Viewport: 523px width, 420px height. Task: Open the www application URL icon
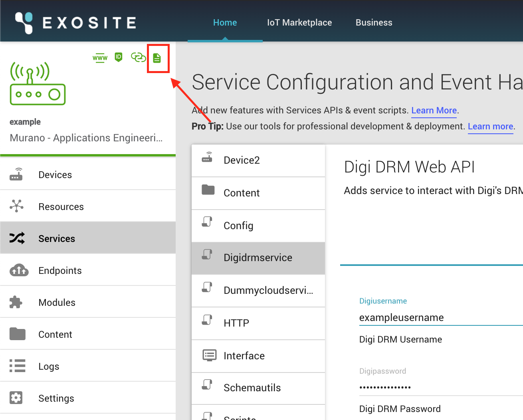tap(100, 57)
